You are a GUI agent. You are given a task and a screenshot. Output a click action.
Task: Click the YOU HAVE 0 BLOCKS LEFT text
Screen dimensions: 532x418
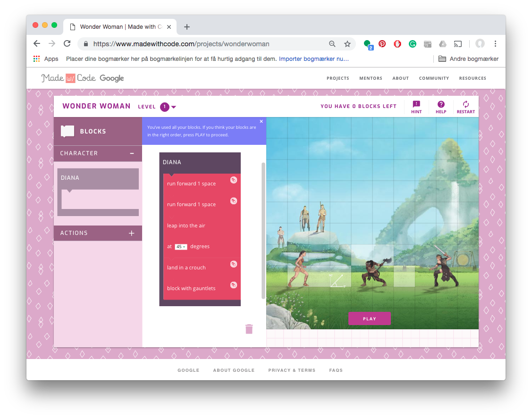coord(358,107)
